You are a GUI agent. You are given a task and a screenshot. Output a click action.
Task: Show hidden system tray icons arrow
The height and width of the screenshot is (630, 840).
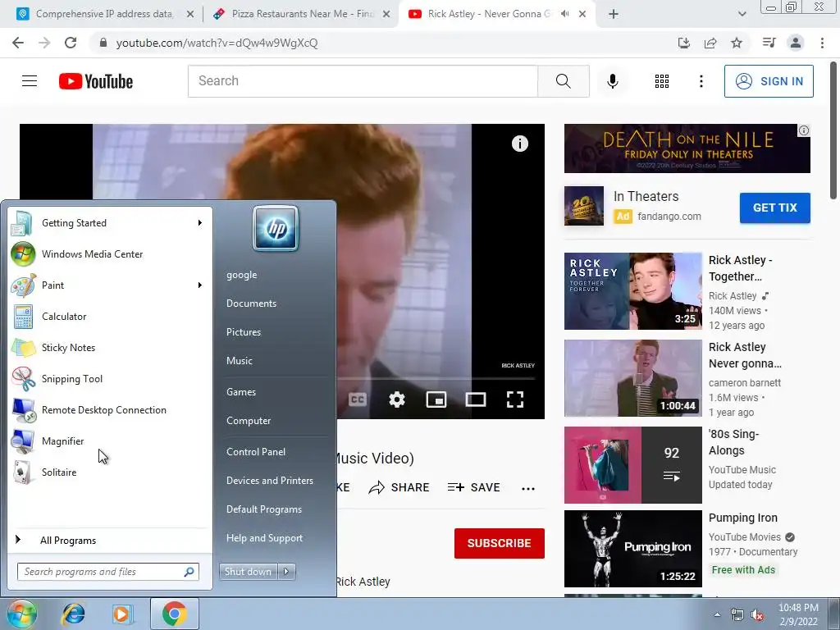click(x=717, y=614)
